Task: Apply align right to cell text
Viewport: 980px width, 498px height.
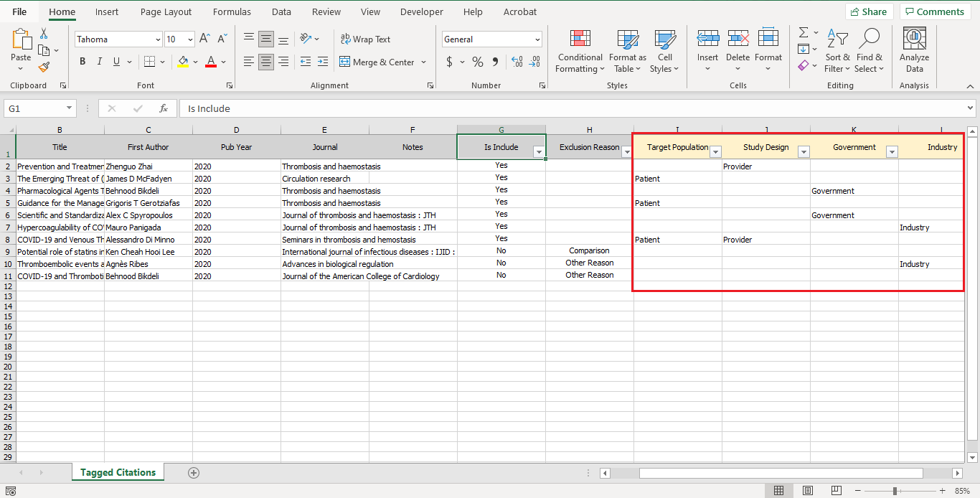Action: click(283, 62)
